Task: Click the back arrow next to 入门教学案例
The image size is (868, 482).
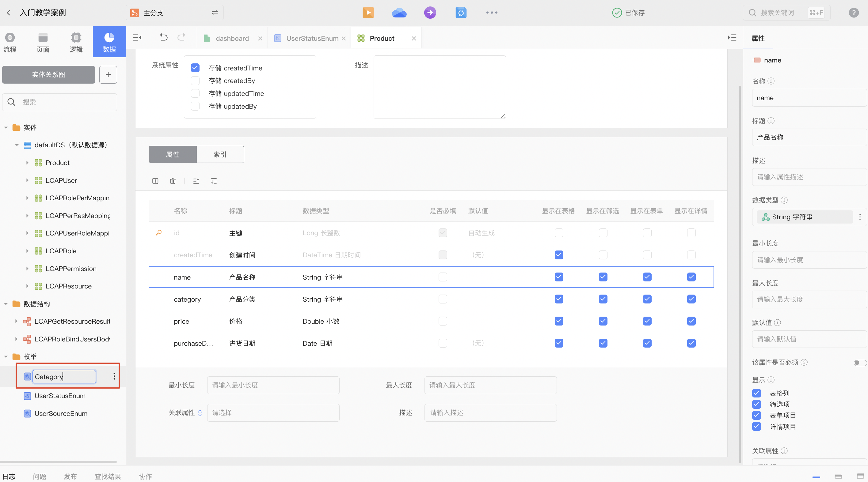Action: [x=8, y=13]
